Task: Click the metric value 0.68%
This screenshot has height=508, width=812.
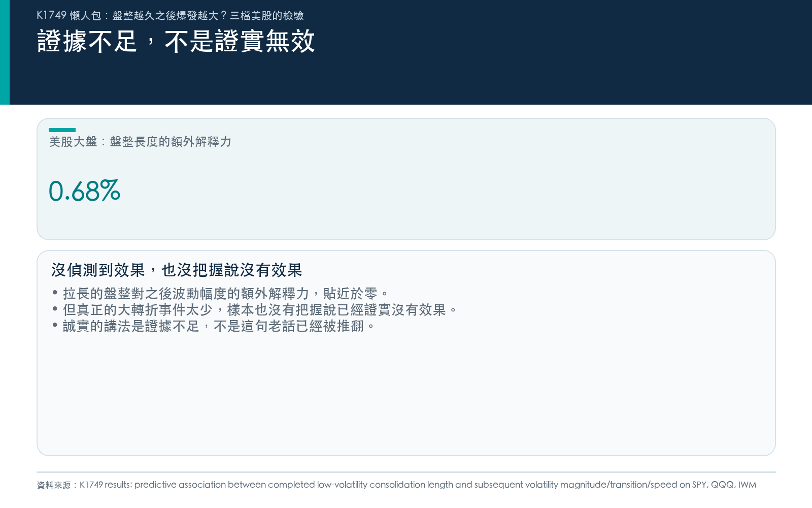Action: tap(84, 191)
